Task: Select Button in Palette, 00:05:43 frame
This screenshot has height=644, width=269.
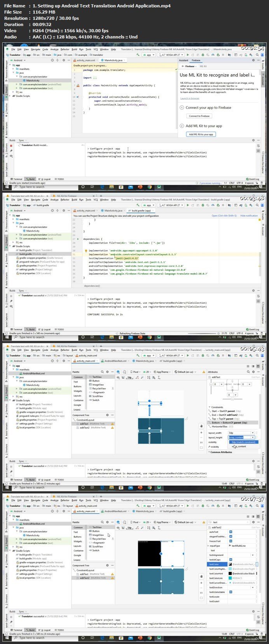Action: [x=96, y=381]
